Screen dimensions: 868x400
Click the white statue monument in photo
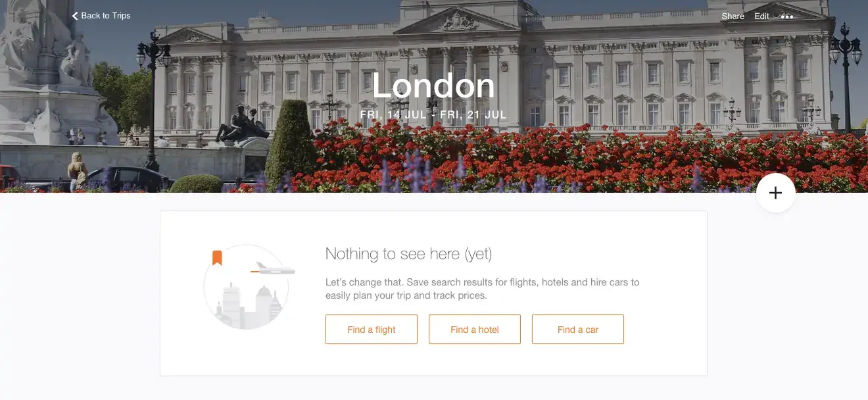point(46,72)
